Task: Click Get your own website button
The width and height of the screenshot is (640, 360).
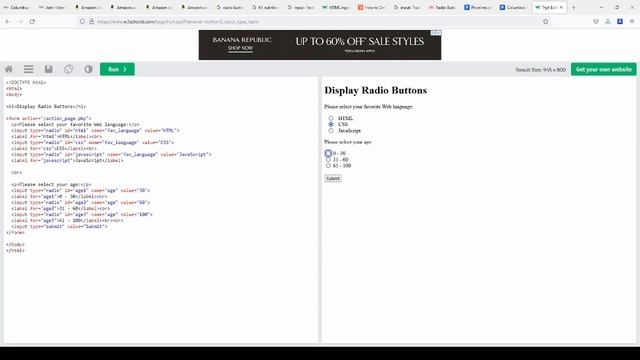Action: (x=603, y=69)
